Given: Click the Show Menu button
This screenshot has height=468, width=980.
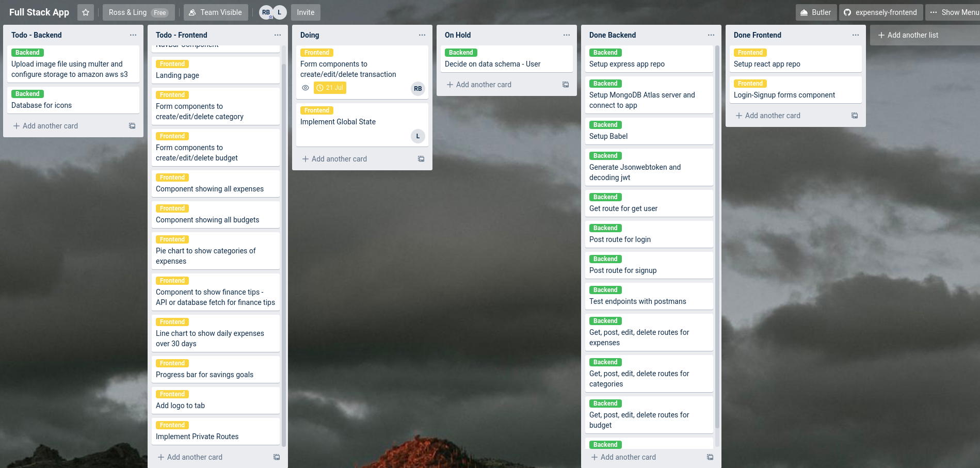Looking at the screenshot, I should (x=953, y=12).
